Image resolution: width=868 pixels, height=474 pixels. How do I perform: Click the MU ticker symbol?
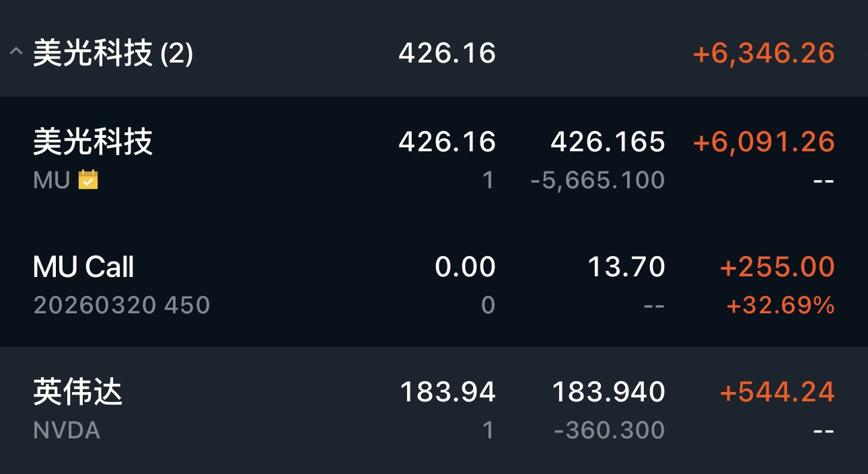click(x=51, y=180)
